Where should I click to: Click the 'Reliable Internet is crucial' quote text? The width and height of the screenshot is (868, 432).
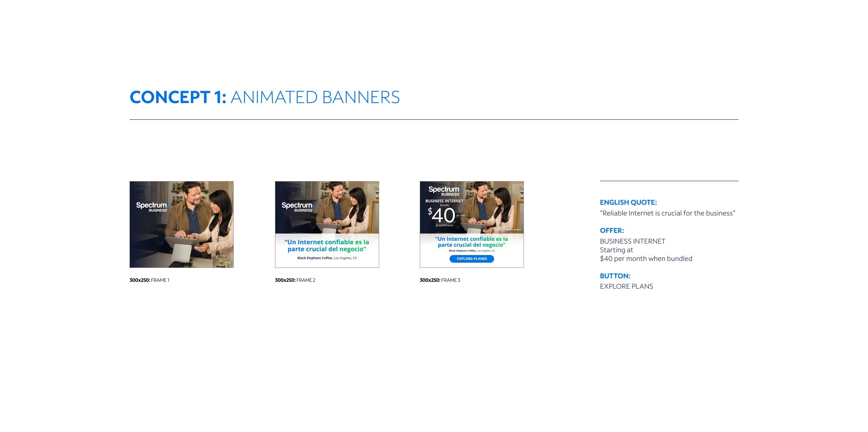(x=667, y=213)
